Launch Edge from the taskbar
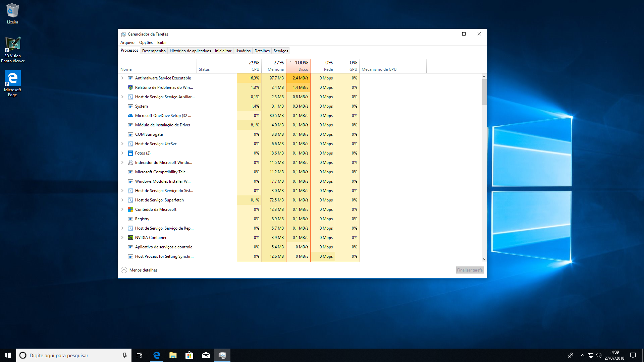Screen dimensions: 644x362 [157, 355]
